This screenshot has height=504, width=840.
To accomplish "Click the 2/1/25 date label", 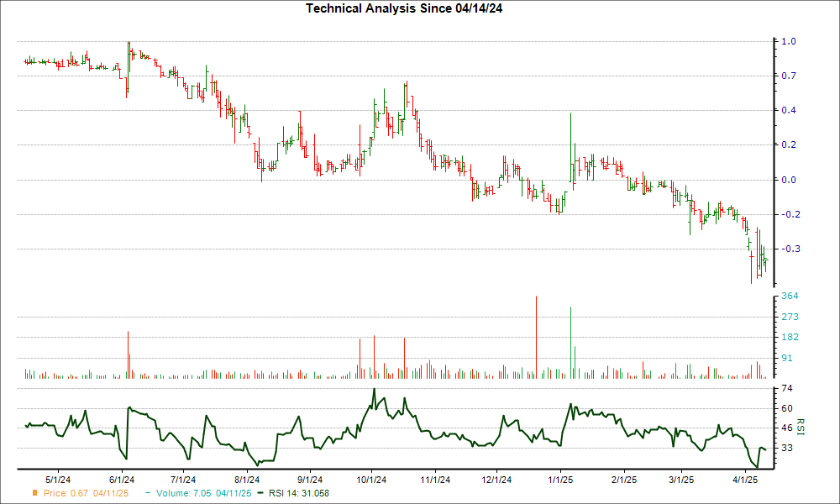I will click(x=624, y=480).
